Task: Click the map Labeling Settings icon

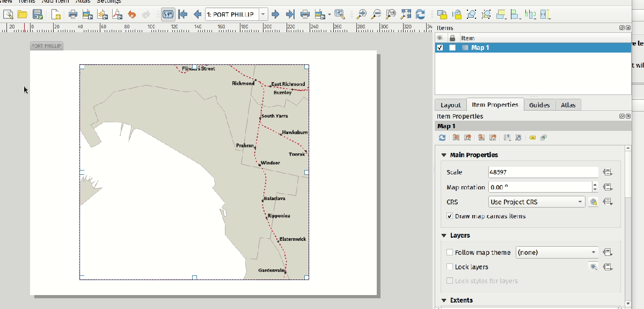Action: tap(533, 138)
